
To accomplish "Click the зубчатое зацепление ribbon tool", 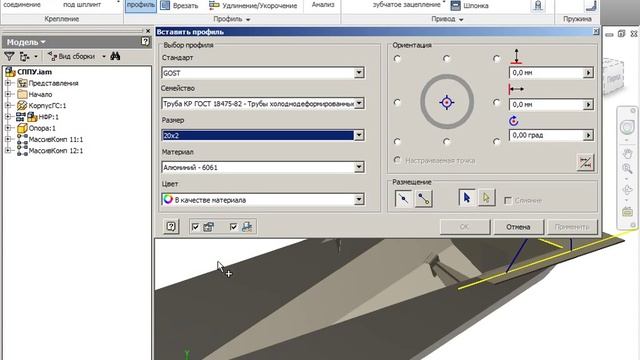I will coord(407,5).
